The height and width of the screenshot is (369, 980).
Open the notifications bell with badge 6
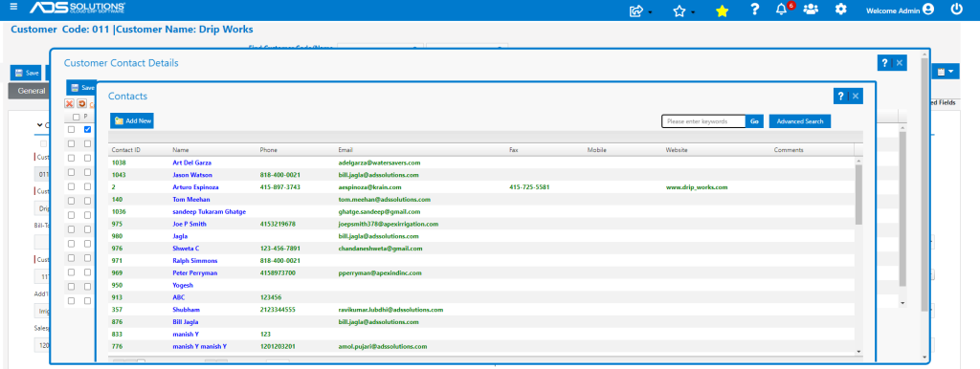click(x=781, y=10)
